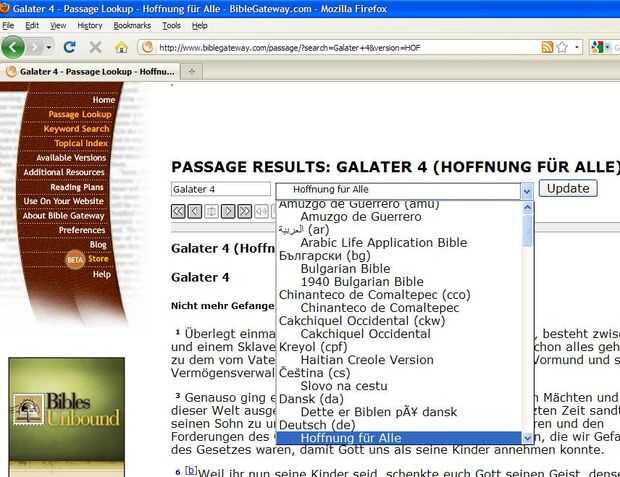Click the listen audio speaker icon
Screen dimensions: 620x477
point(261,212)
